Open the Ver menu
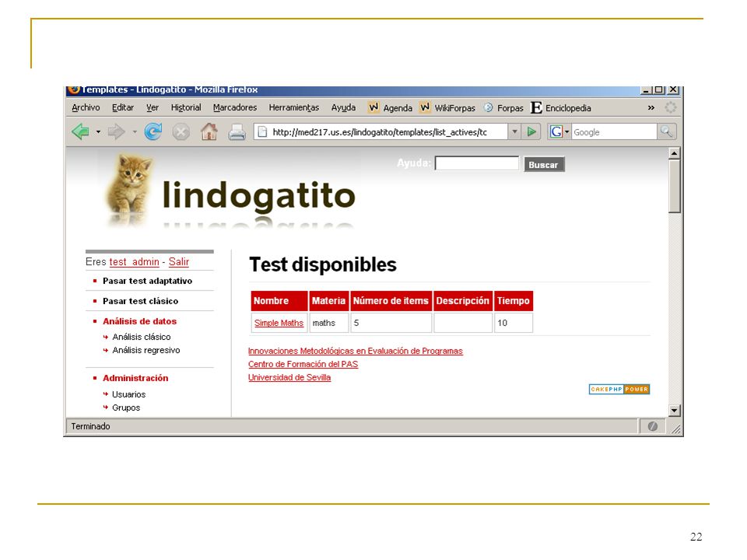This screenshot has height=560, width=747. [x=153, y=107]
